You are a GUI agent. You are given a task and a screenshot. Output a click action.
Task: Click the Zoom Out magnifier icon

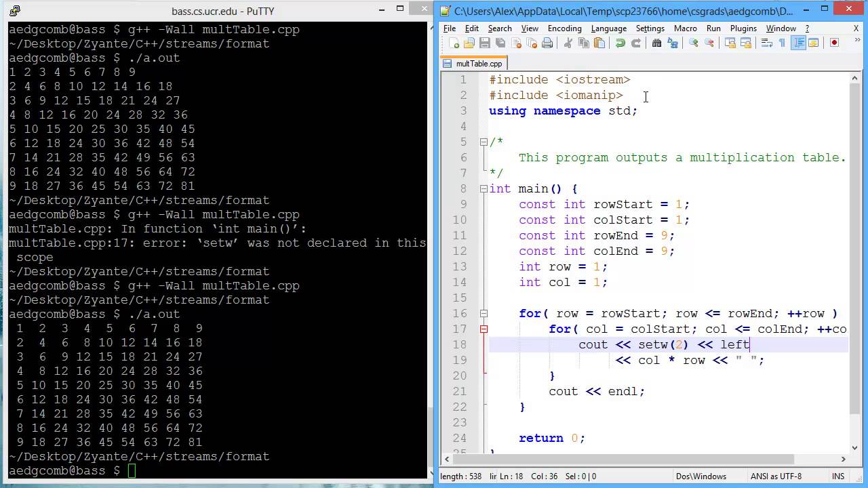coord(709,43)
